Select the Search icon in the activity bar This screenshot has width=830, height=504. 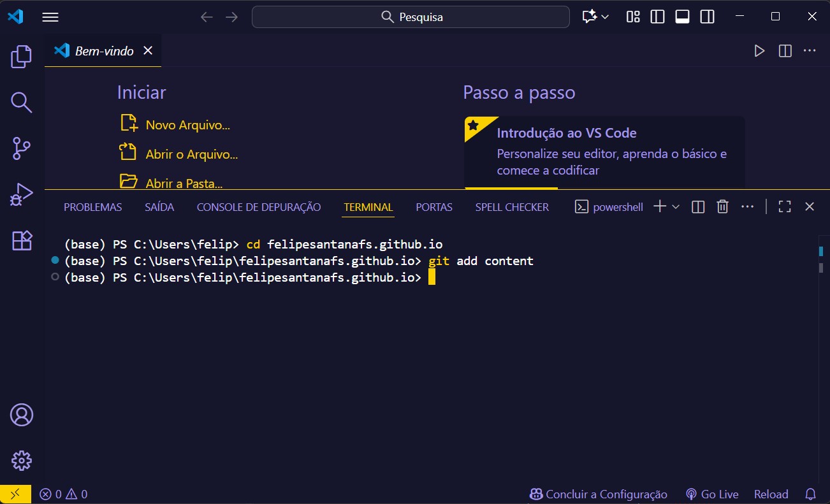pyautogui.click(x=21, y=102)
